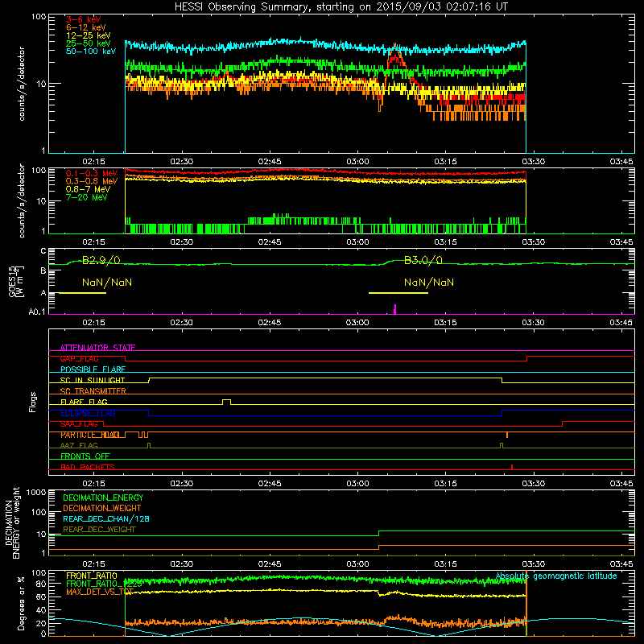This screenshot has height=644, width=644.
Task: Click the Absolute geomagnetic latitude label
Action: click(x=556, y=576)
